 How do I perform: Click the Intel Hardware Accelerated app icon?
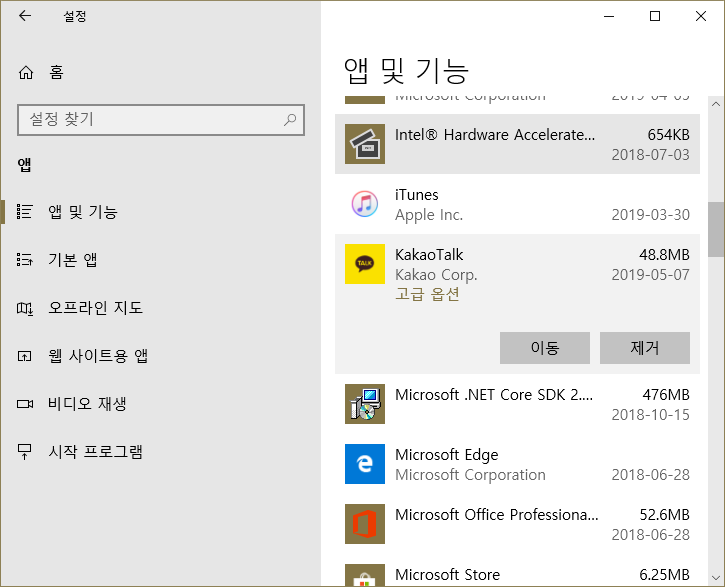click(365, 144)
